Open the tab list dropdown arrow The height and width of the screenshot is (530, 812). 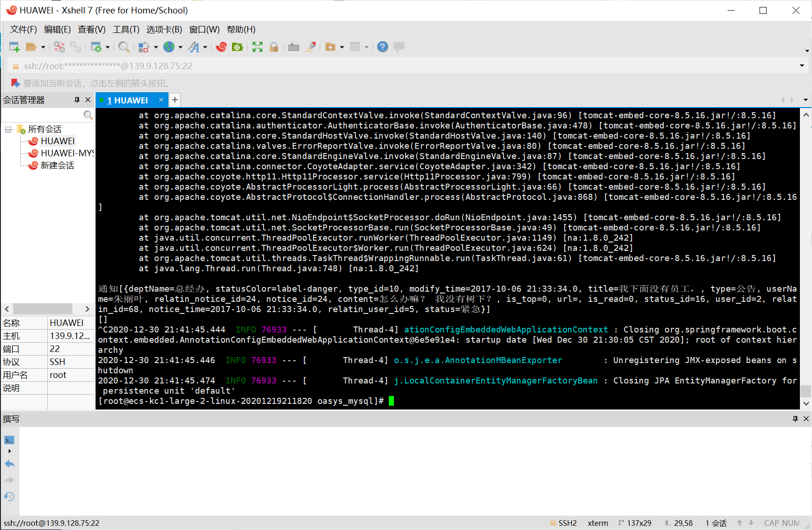tap(806, 100)
